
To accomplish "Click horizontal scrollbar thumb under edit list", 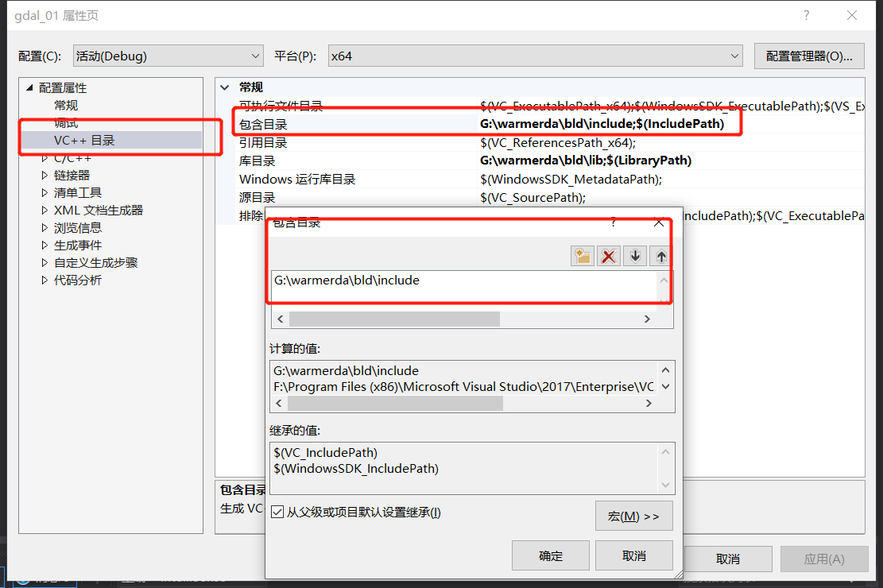I will pos(394,319).
